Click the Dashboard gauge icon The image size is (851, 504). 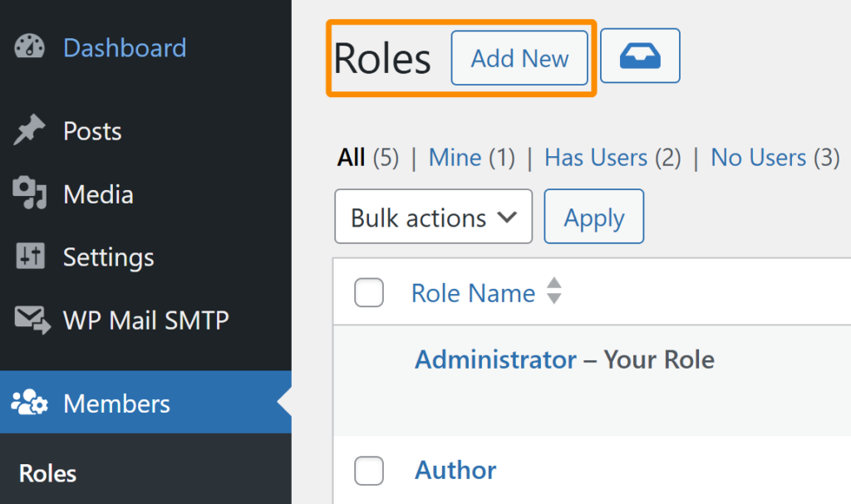[29, 46]
